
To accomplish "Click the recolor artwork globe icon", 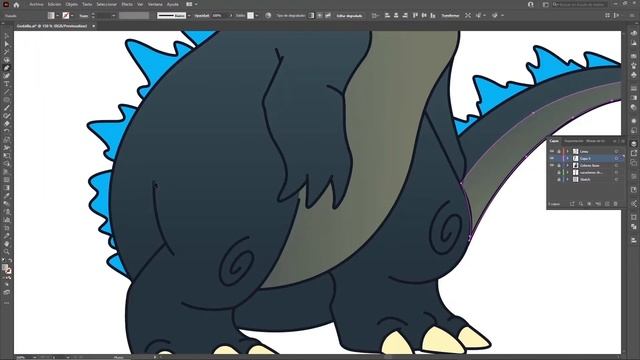I will tap(268, 16).
